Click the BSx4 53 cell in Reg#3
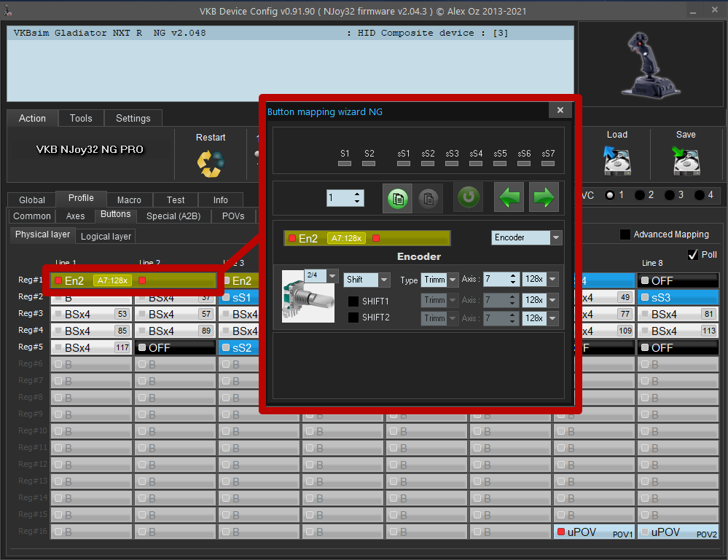The height and width of the screenshot is (560, 728). [91, 314]
